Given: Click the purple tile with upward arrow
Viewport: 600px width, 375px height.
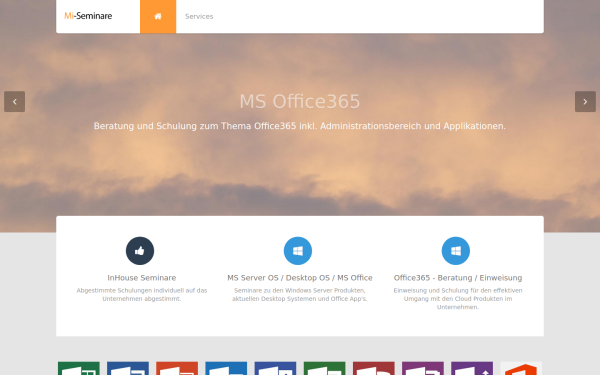Looking at the screenshot, I should pos(472,368).
